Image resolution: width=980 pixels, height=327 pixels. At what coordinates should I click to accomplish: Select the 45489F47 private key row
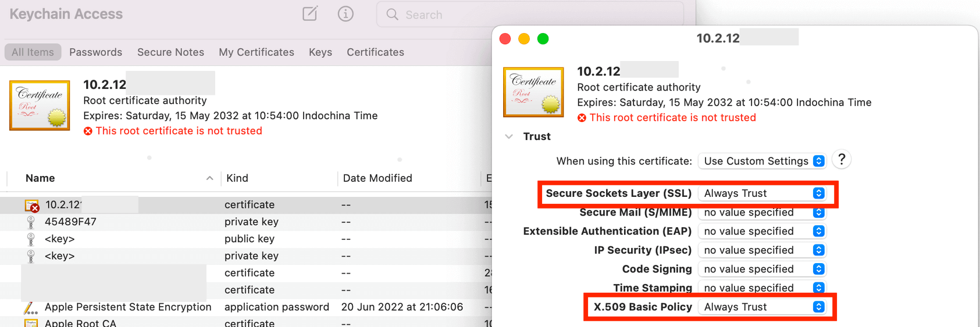(x=245, y=222)
